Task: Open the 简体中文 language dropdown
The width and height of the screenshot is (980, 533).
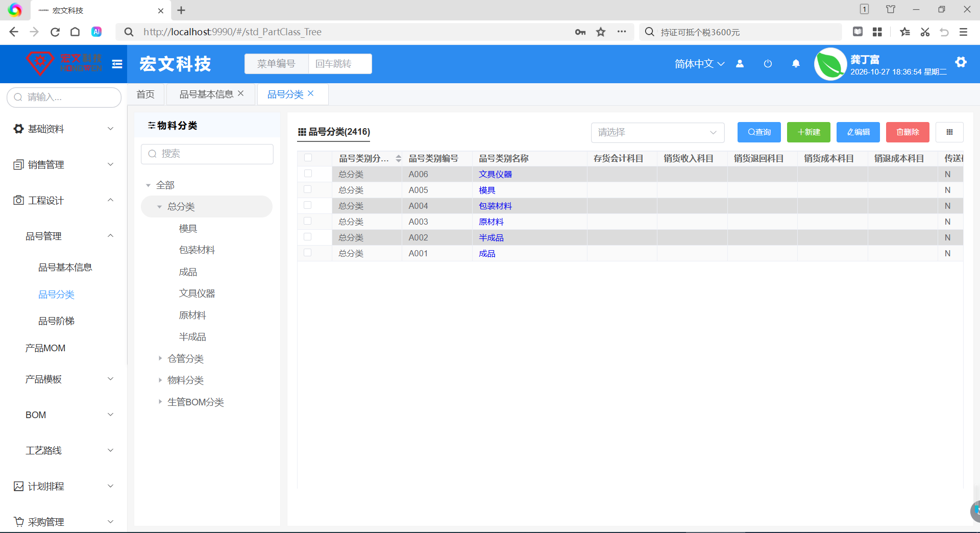Action: click(699, 64)
